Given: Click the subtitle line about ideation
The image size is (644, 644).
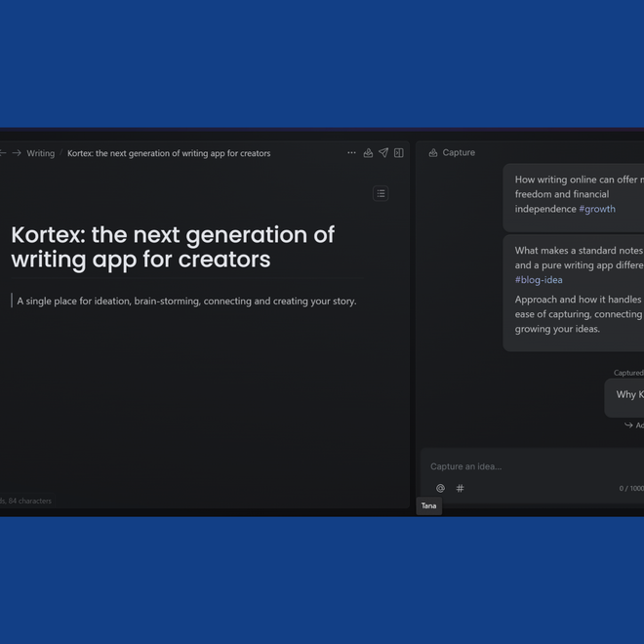Looking at the screenshot, I should [186, 302].
